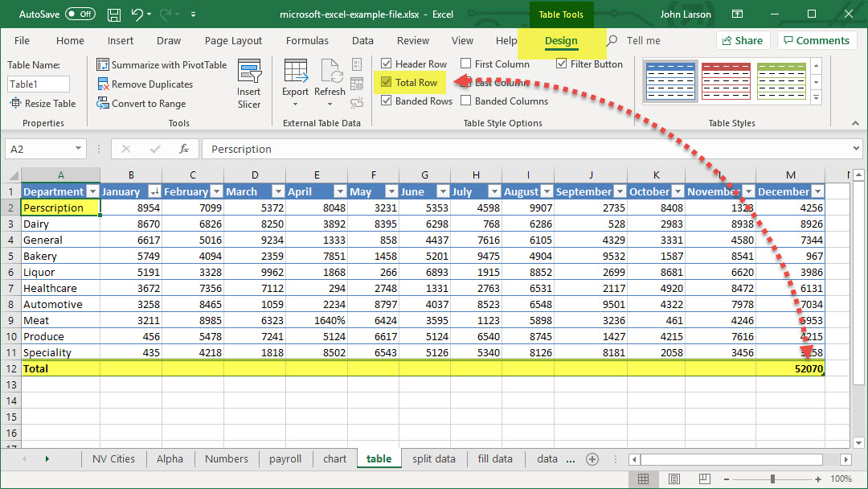The width and height of the screenshot is (868, 489).
Task: Enable the First Column checkbox
Action: (466, 64)
